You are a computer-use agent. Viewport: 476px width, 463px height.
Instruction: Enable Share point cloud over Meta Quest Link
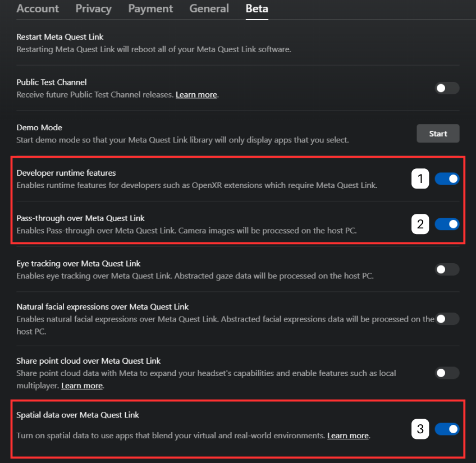click(x=447, y=373)
